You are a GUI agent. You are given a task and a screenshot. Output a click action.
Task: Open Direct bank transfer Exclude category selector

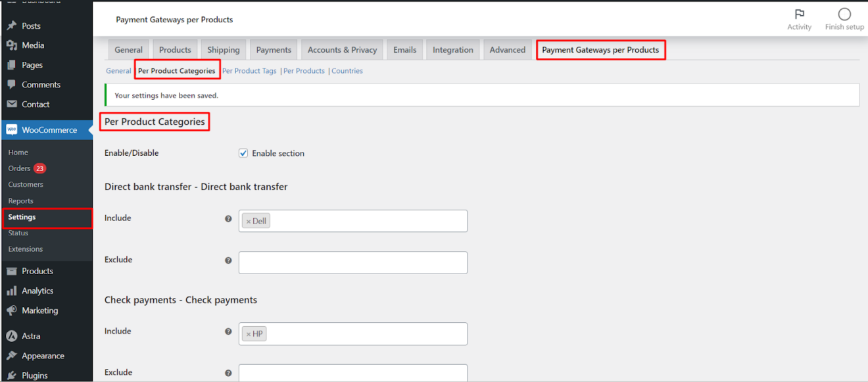pyautogui.click(x=353, y=262)
